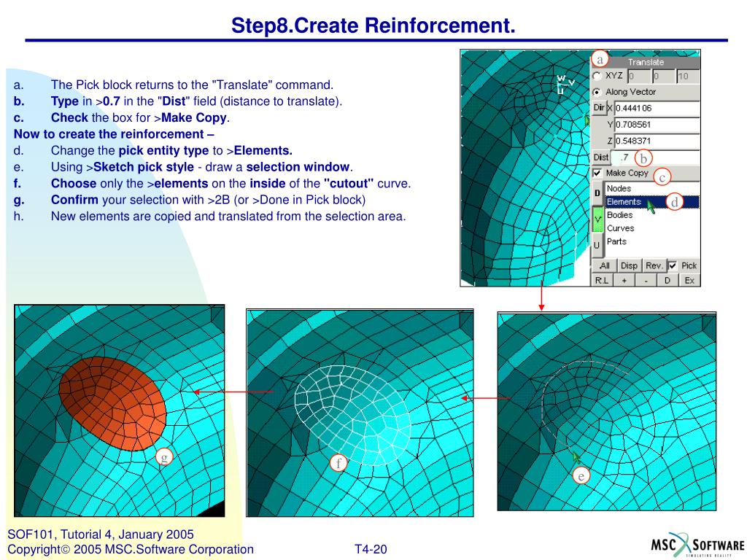Click the Y field with 0.708561

point(657,125)
